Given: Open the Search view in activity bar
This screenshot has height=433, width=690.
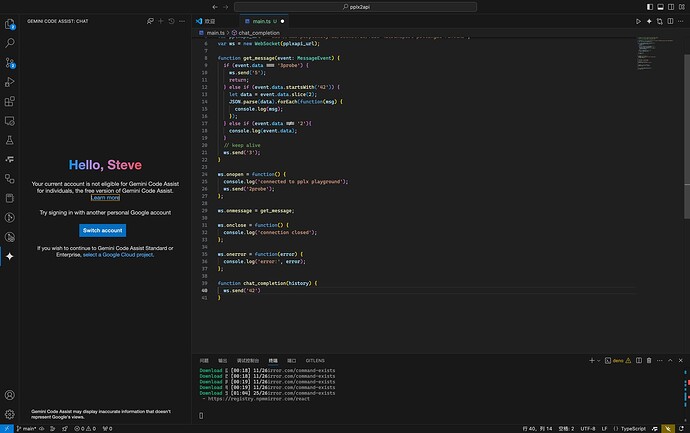Looking at the screenshot, I should point(10,43).
